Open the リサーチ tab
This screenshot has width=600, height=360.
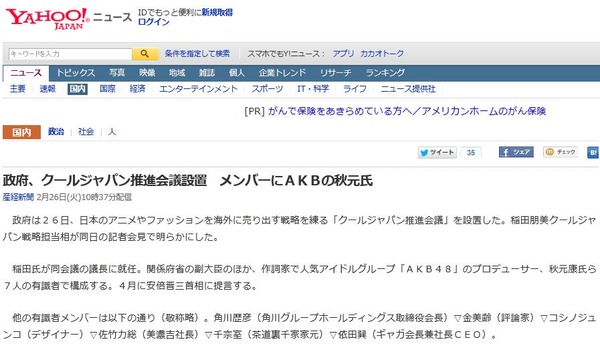[336, 73]
